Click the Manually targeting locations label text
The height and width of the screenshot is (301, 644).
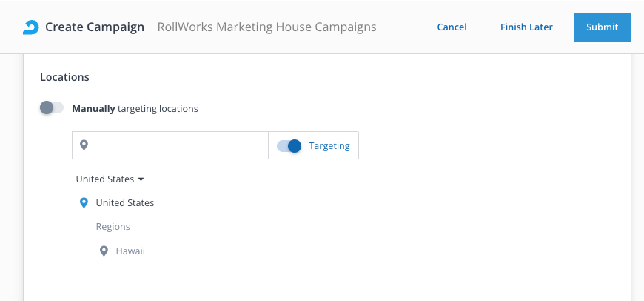tap(135, 108)
